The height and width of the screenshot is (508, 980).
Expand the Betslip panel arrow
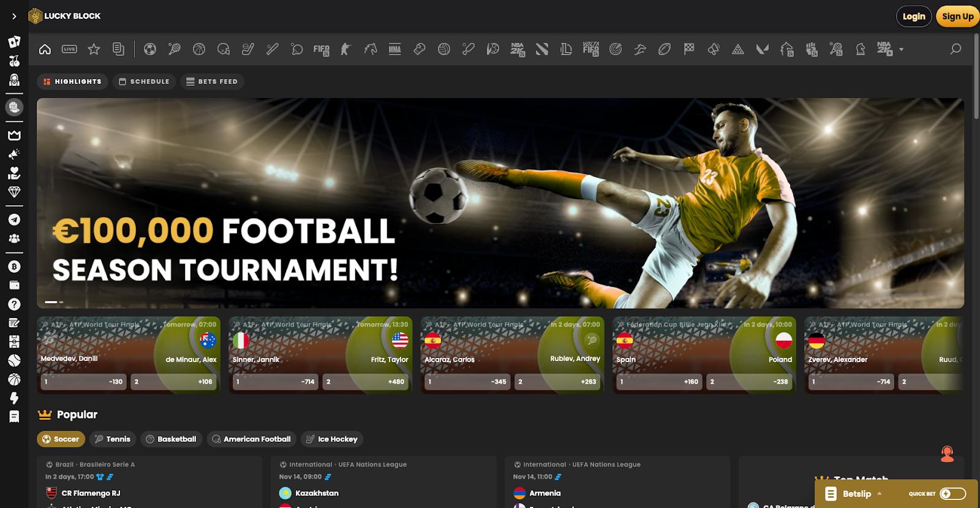tap(880, 494)
